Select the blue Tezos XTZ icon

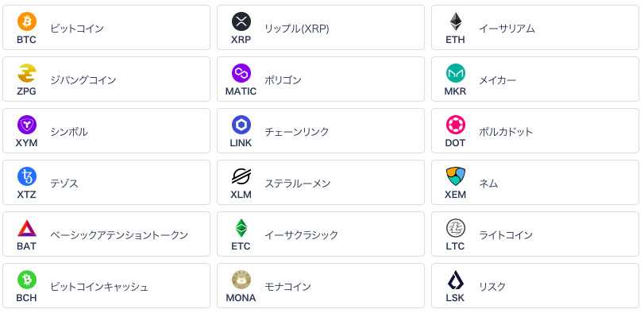[27, 176]
